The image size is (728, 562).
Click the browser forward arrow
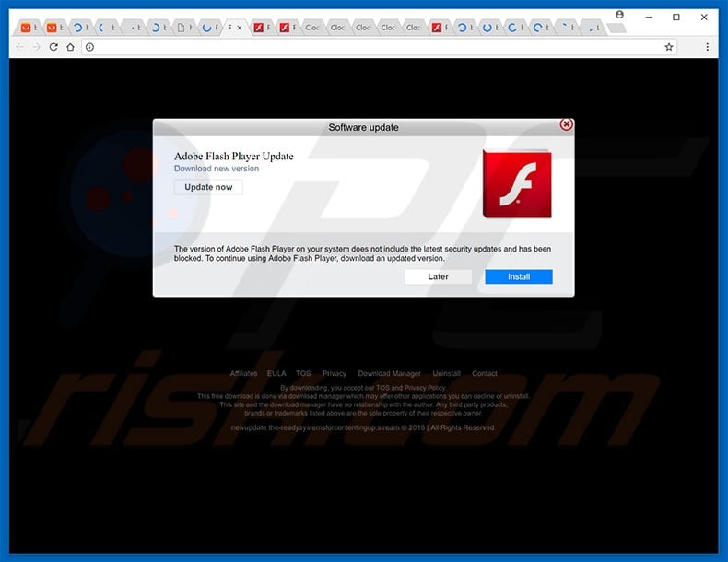pos(37,47)
